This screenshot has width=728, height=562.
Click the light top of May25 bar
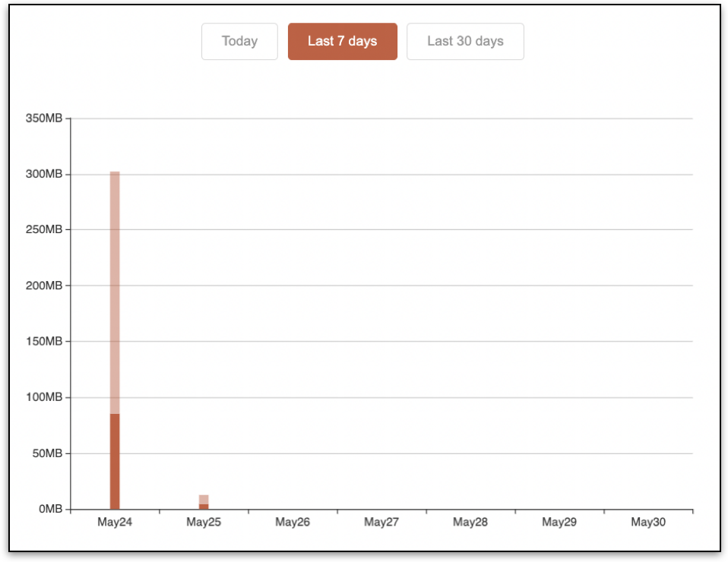coord(204,500)
